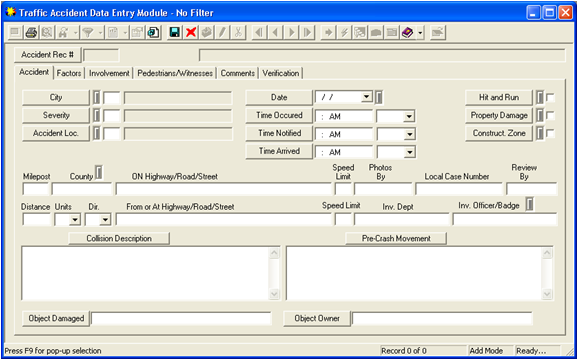Click the first greyed form-view toolbar icon
The height and width of the screenshot is (360, 577).
pos(15,33)
